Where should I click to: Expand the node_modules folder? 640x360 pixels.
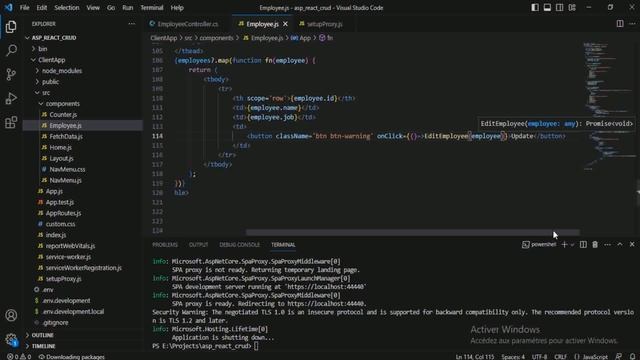tap(82, 71)
